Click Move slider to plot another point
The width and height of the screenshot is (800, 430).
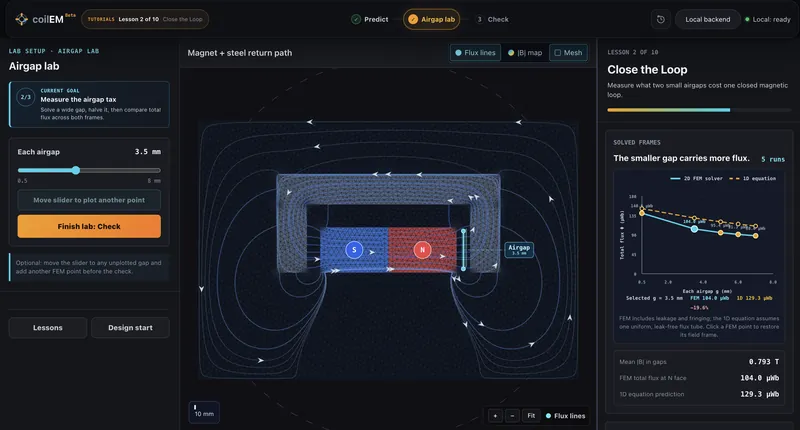click(x=89, y=200)
